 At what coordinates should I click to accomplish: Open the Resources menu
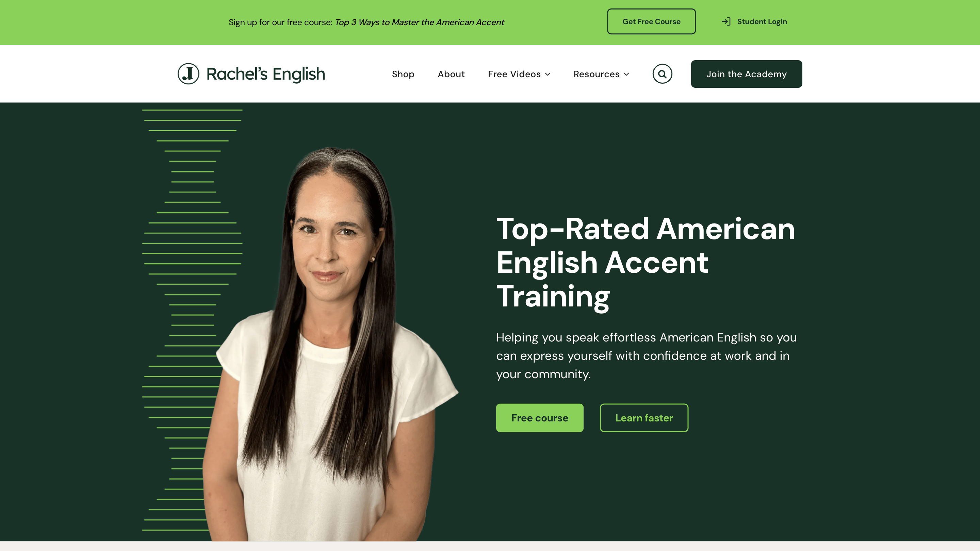pyautogui.click(x=601, y=74)
